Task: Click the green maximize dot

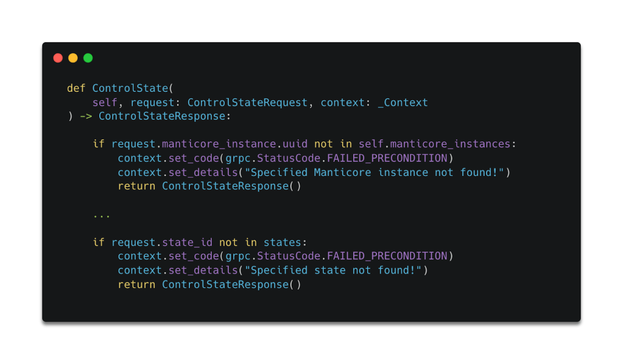Action: (x=88, y=58)
